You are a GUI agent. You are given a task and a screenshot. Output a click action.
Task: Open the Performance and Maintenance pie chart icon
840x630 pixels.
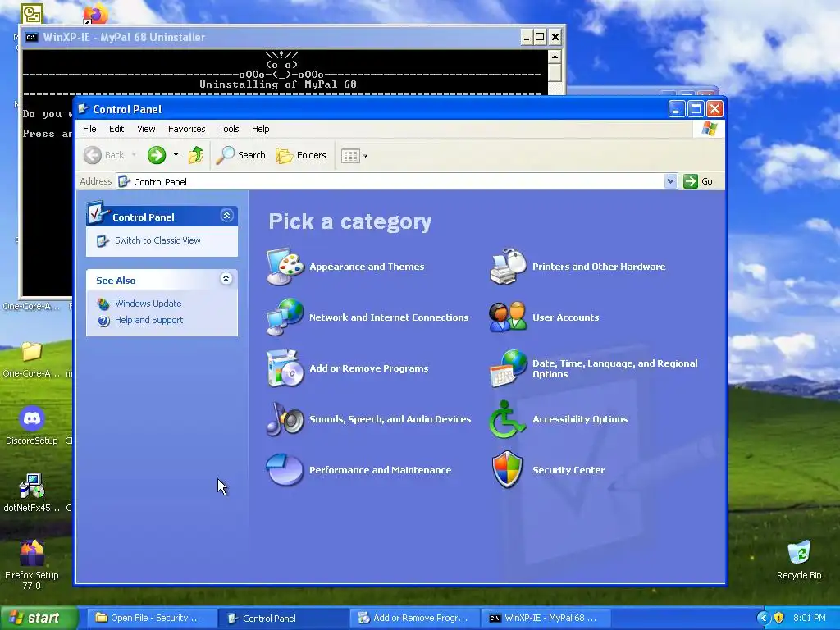click(x=285, y=470)
